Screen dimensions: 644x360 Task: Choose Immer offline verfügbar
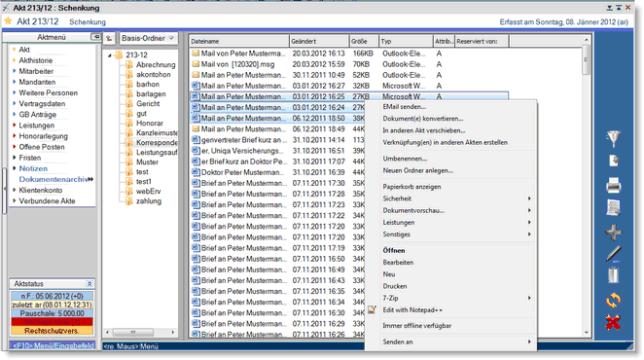(x=417, y=326)
